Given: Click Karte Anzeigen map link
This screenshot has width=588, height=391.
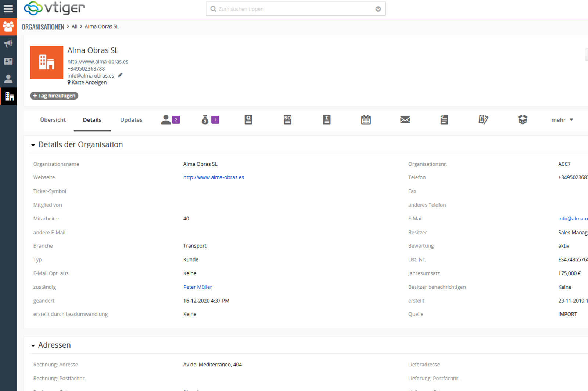Looking at the screenshot, I should [89, 83].
